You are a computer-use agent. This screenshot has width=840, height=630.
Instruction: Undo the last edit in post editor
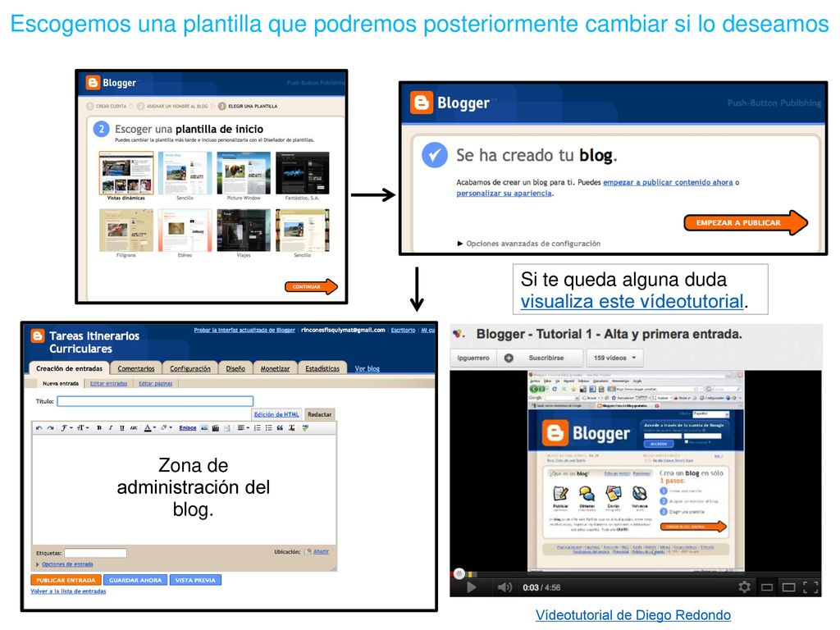[x=39, y=428]
